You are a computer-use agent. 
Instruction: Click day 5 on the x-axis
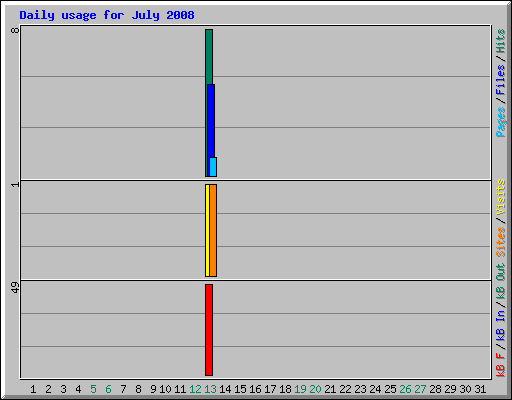click(x=93, y=389)
